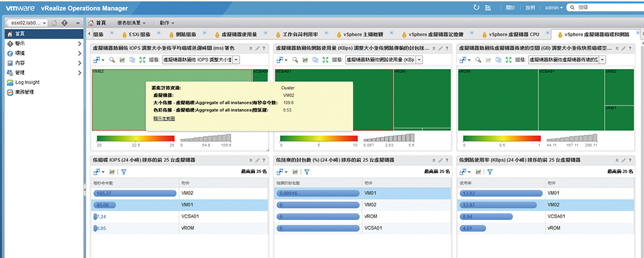Click the search field in the top bar
The image size is (644, 258).
[608, 7]
